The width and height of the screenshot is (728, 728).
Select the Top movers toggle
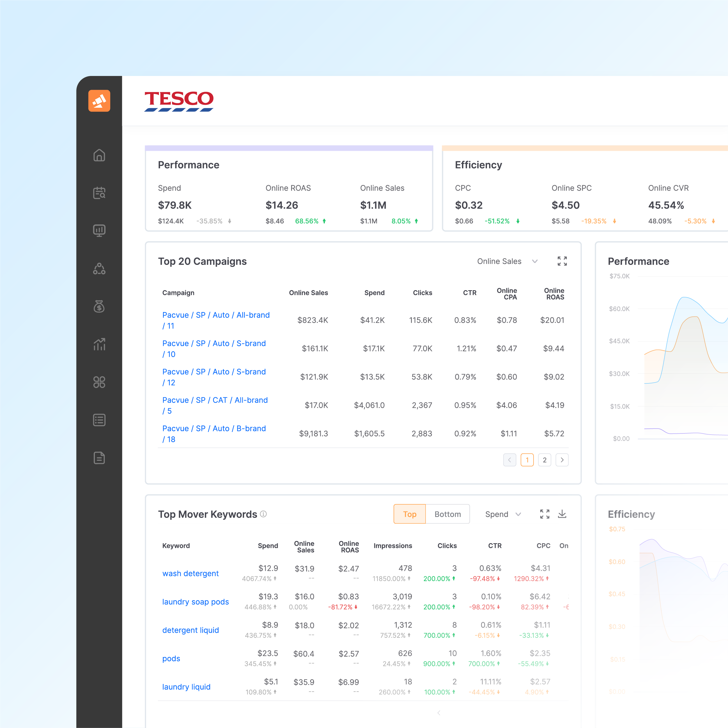(410, 514)
